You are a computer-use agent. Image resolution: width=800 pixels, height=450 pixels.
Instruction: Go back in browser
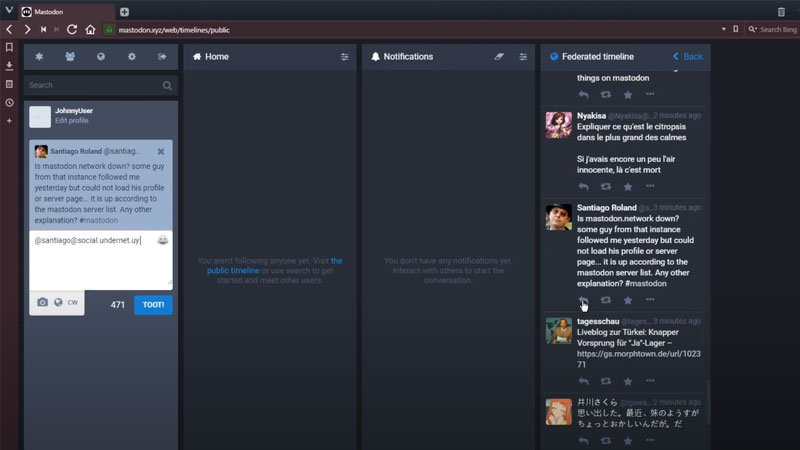[x=9, y=30]
